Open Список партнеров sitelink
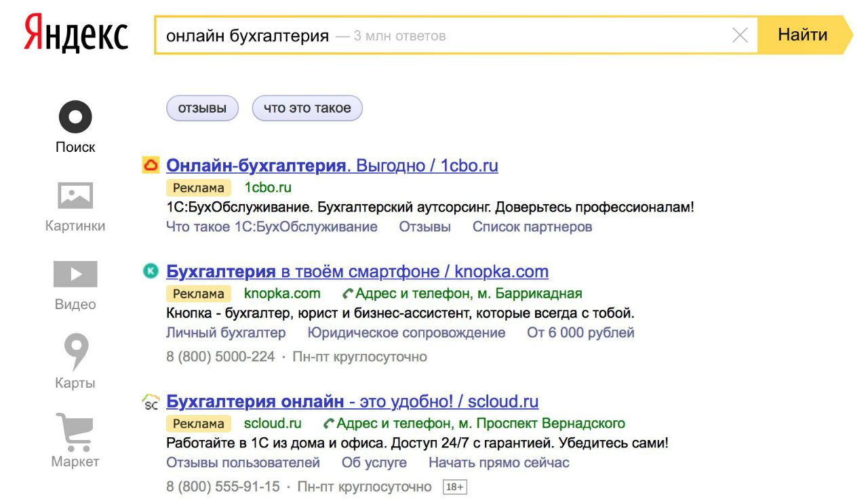The image size is (868, 499). [x=532, y=227]
